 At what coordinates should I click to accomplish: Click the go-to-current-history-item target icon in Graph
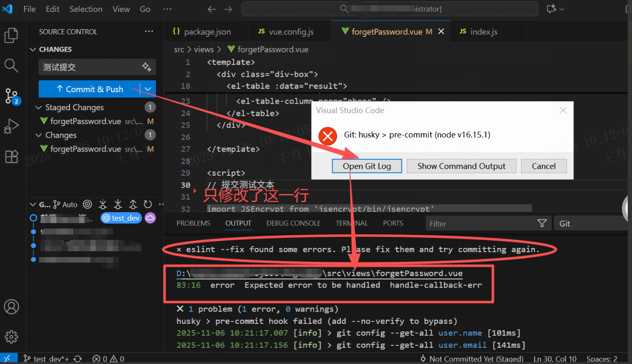pyautogui.click(x=87, y=204)
